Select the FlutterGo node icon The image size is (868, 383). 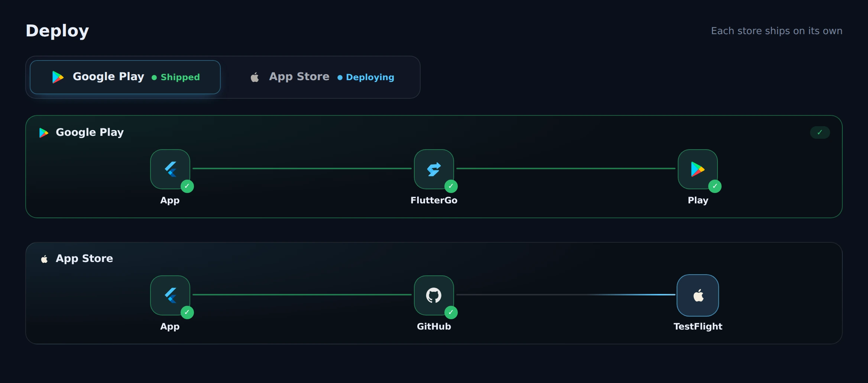tap(434, 169)
